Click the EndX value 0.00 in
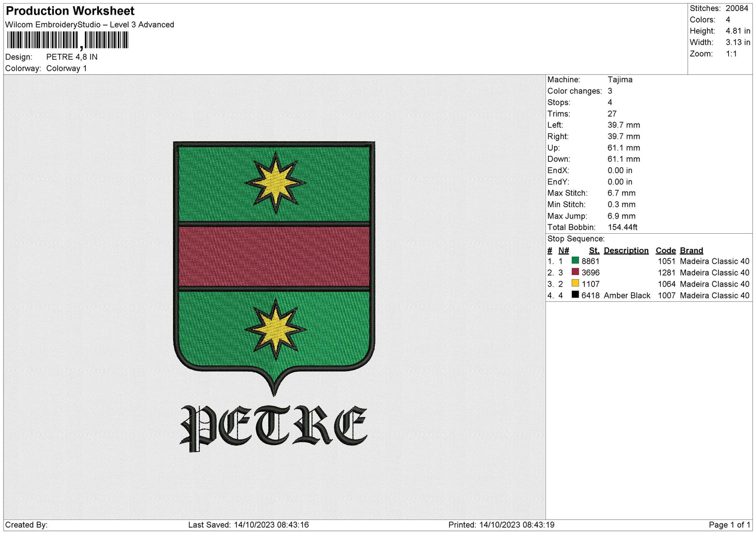 pos(620,171)
